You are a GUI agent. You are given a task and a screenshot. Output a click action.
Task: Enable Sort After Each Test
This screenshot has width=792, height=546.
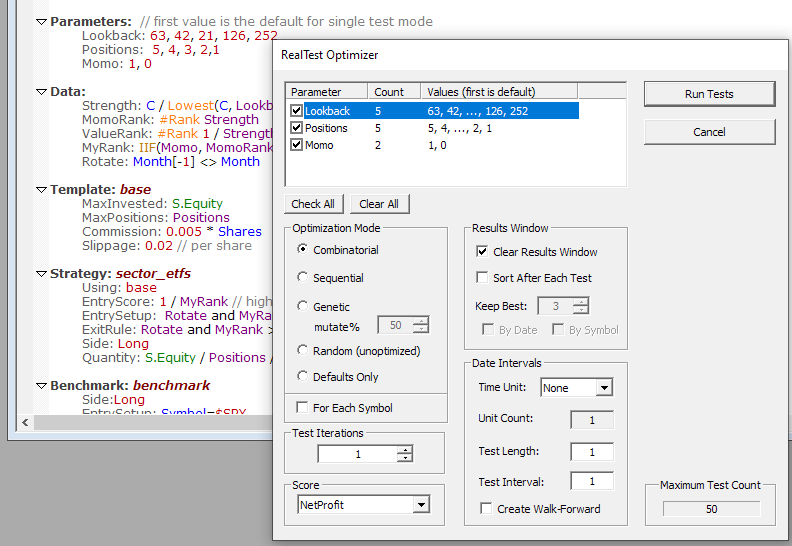click(483, 278)
